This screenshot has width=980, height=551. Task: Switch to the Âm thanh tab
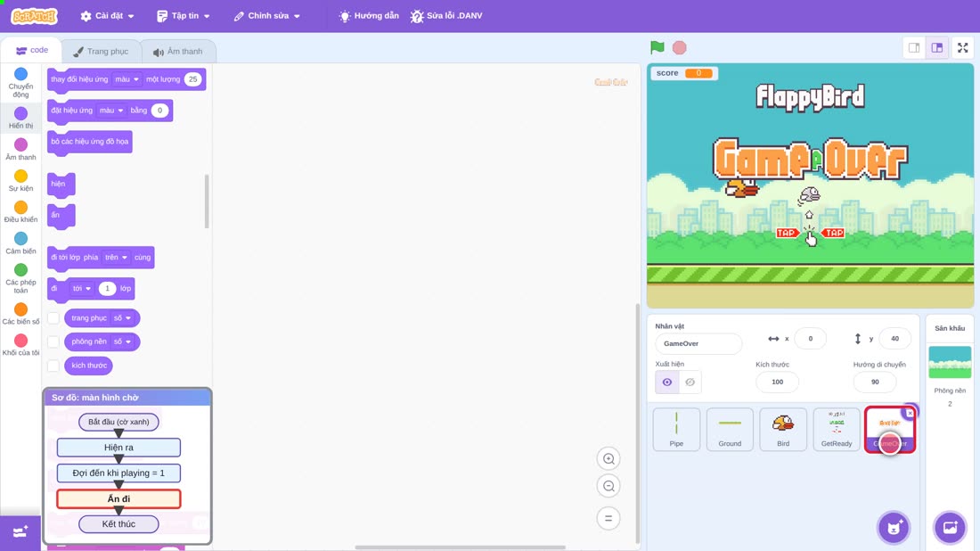[178, 52]
